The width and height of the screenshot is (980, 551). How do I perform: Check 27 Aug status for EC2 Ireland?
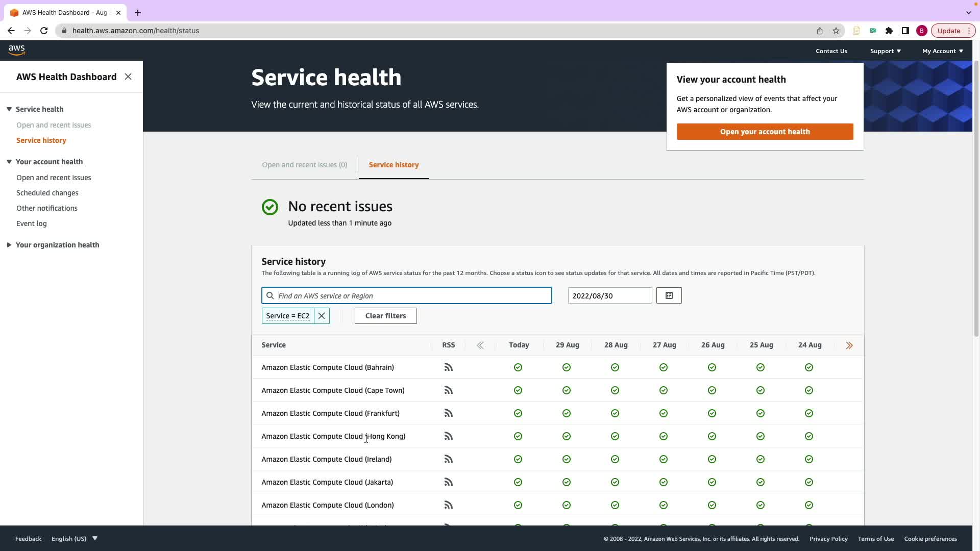coord(664,459)
